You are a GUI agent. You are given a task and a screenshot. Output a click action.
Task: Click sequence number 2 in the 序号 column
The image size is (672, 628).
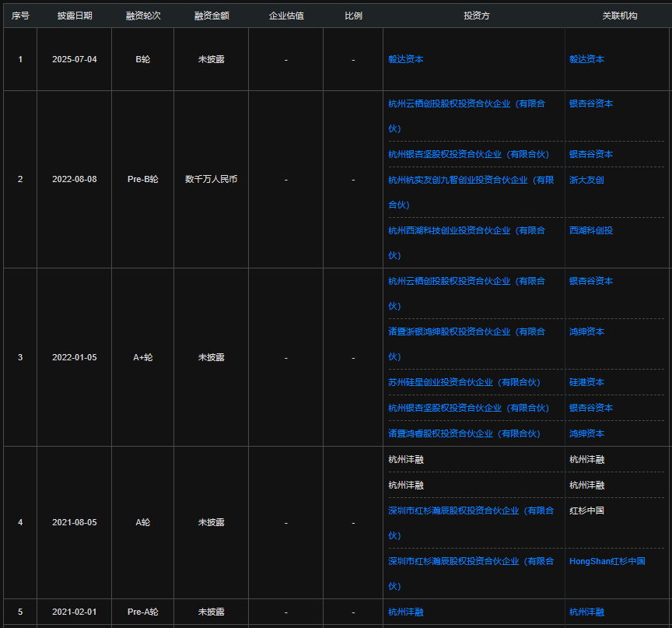[20, 179]
